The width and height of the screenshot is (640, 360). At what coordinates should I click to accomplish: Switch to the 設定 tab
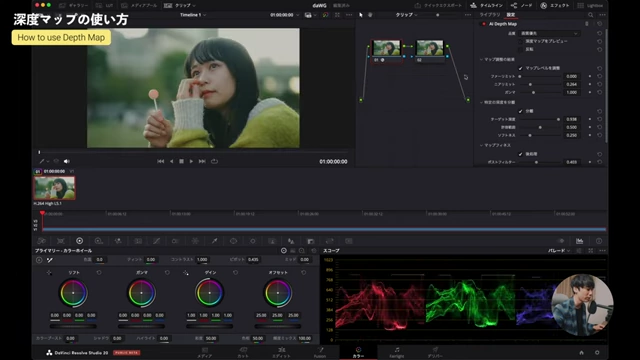point(511,15)
